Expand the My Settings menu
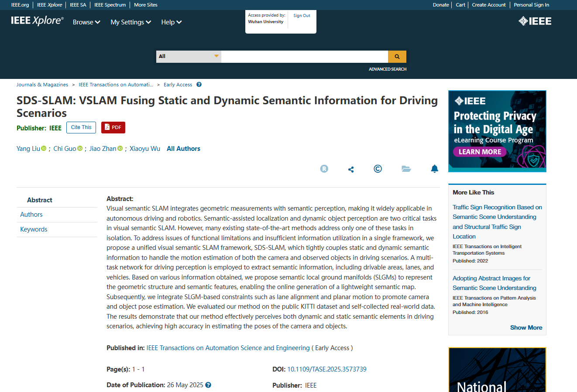The image size is (577, 392). coord(131,22)
